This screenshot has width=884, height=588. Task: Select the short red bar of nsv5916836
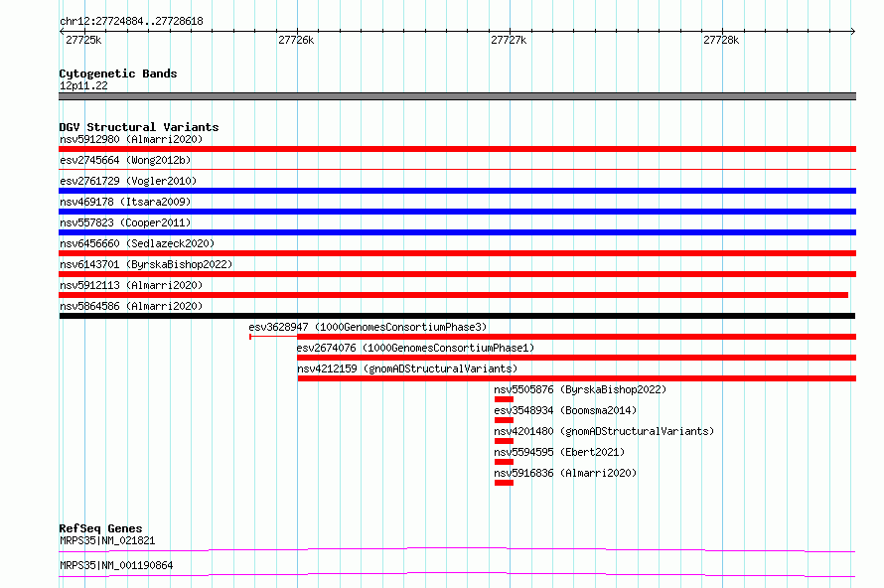(504, 483)
